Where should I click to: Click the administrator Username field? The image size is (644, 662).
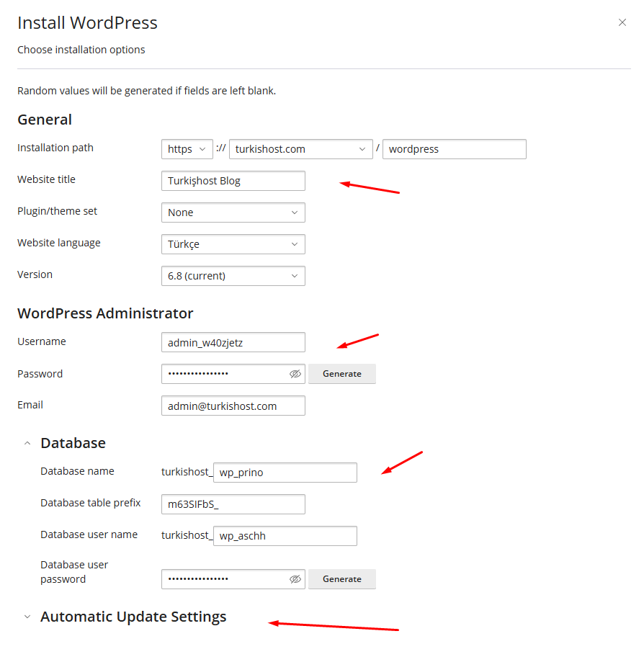tap(233, 342)
